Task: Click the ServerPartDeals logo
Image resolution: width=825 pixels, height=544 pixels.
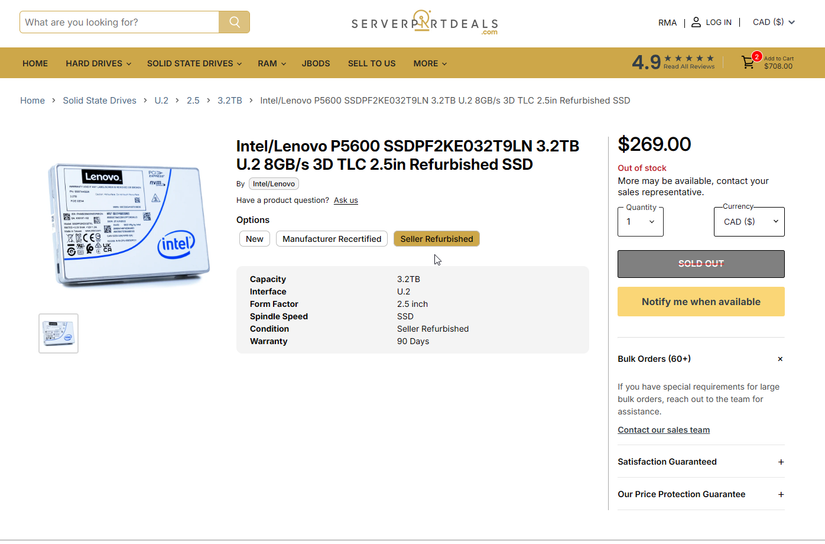Action: [x=424, y=23]
